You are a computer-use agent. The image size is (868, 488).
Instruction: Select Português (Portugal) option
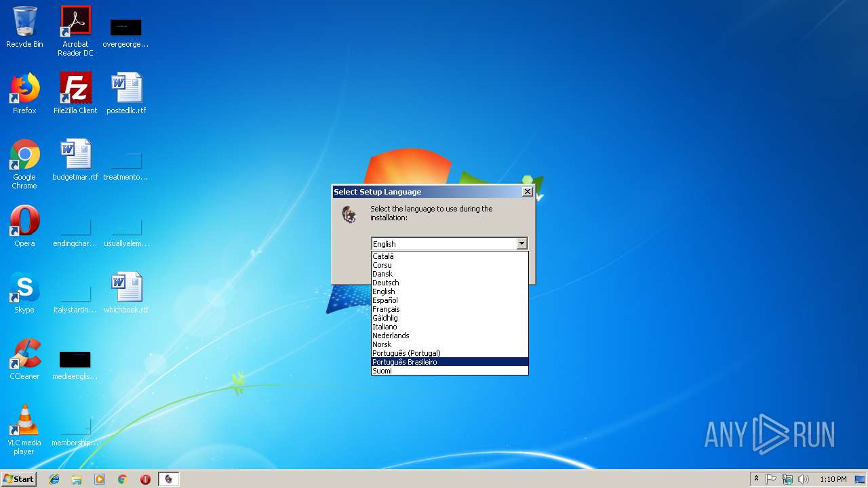coord(450,353)
